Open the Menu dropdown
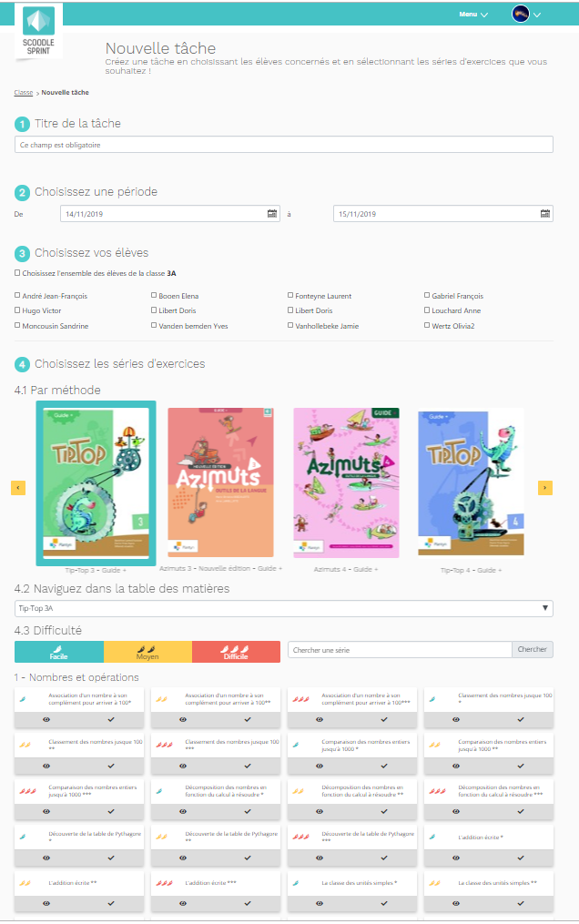This screenshot has height=924, width=579. tap(473, 15)
